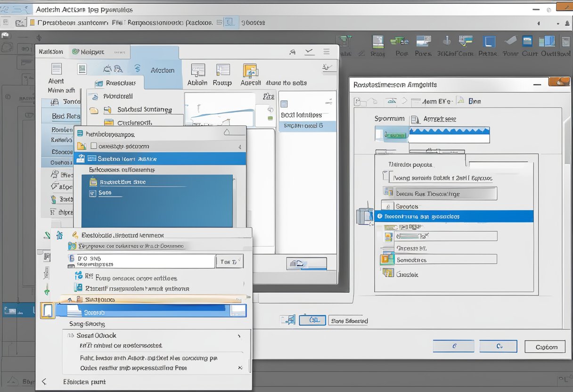
Task: Collapse the Suntpoucs section
Action: pyautogui.click(x=70, y=300)
